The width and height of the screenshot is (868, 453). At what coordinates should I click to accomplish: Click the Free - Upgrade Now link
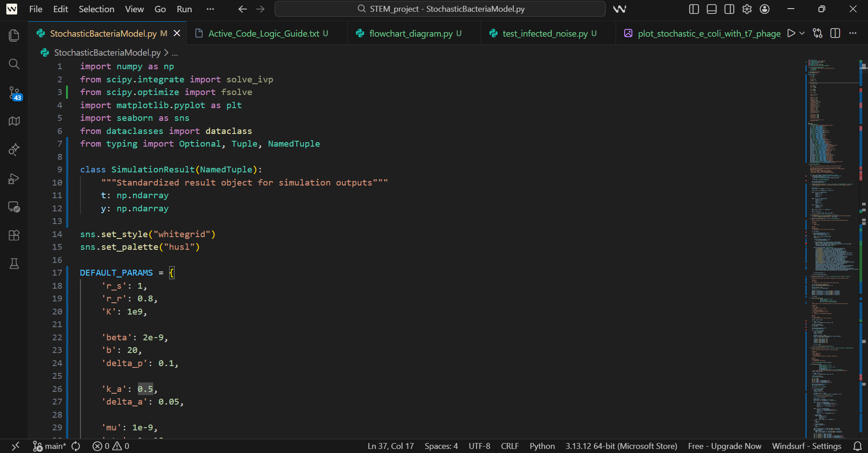click(x=724, y=446)
